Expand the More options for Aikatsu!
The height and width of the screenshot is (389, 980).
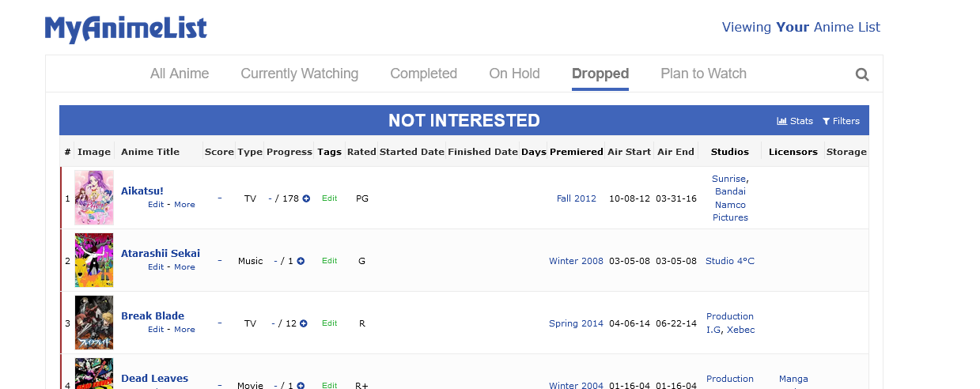pos(184,205)
